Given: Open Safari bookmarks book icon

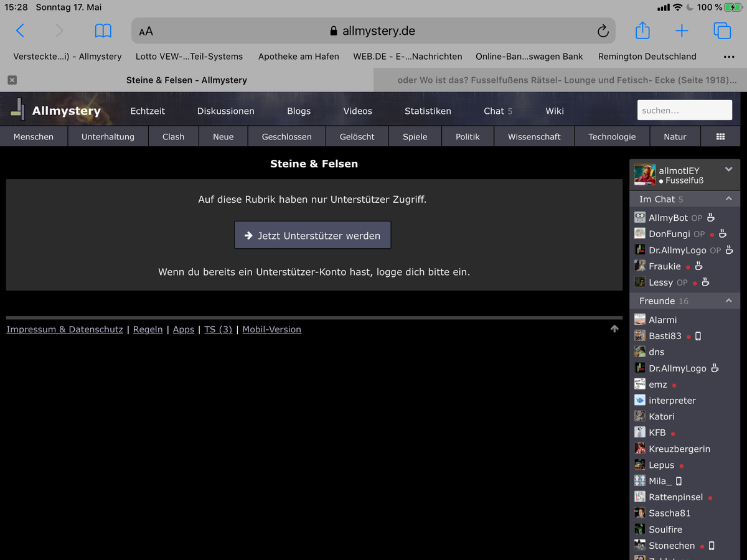Looking at the screenshot, I should point(103,30).
